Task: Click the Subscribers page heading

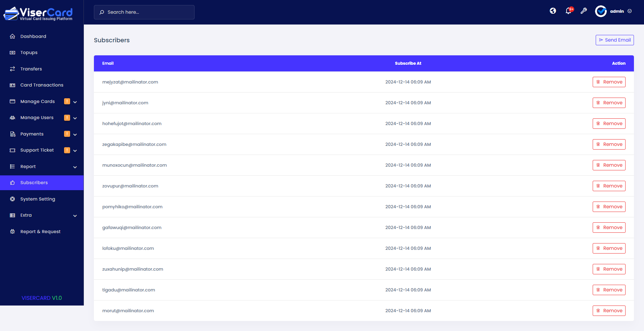Action: pyautogui.click(x=112, y=40)
